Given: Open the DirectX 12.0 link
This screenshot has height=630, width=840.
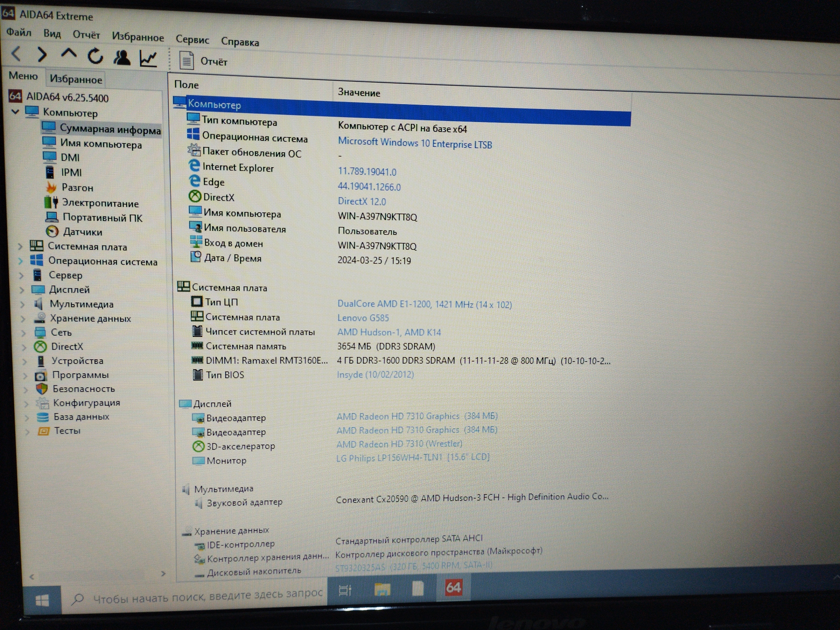Looking at the screenshot, I should (362, 201).
